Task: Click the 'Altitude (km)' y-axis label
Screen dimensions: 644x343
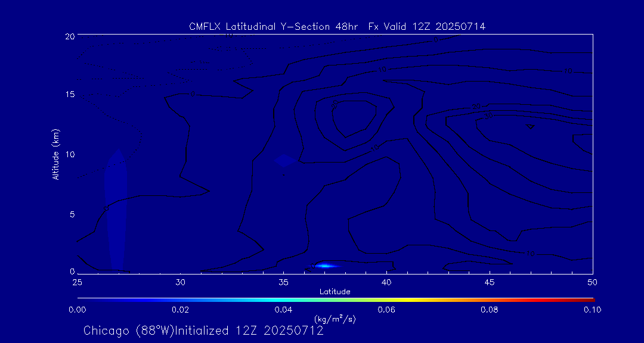Action: point(56,155)
